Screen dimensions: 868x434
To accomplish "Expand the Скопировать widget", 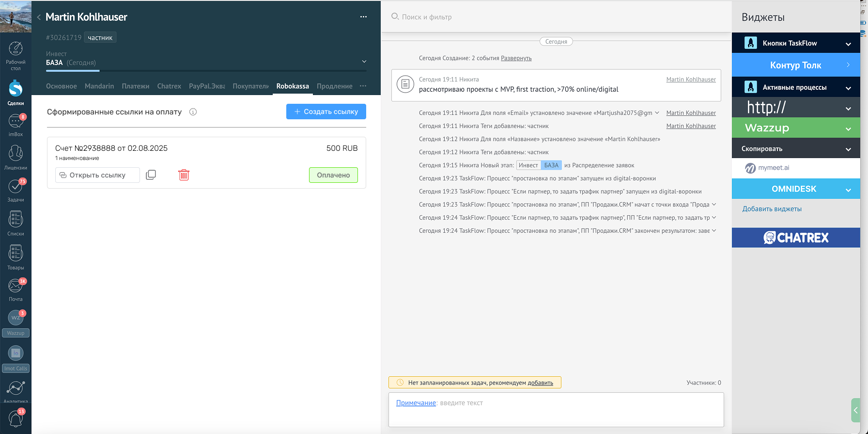I will 848,149.
